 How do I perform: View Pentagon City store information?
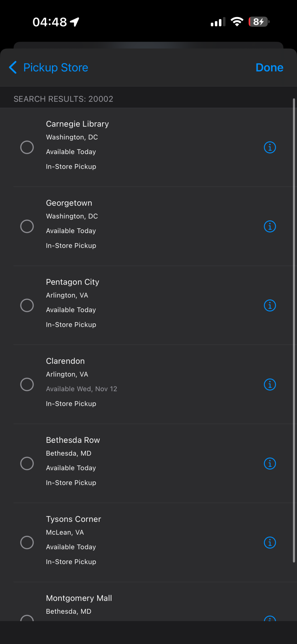270,305
